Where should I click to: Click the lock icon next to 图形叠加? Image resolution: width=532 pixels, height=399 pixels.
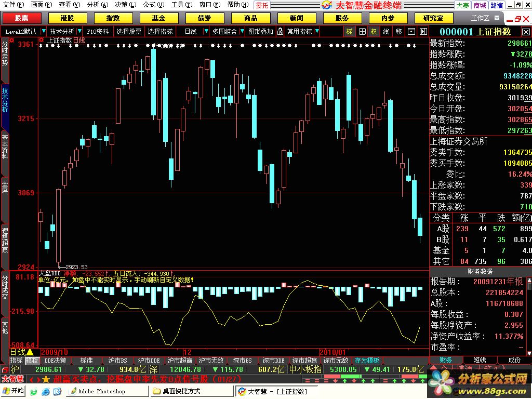280,32
